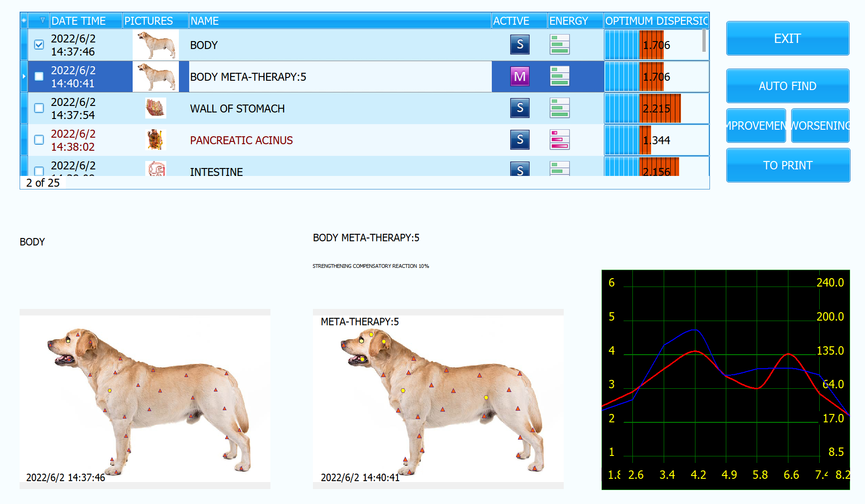Open the sort dropdown arrow beside DATE TIME
The width and height of the screenshot is (865, 504).
pyautogui.click(x=43, y=21)
